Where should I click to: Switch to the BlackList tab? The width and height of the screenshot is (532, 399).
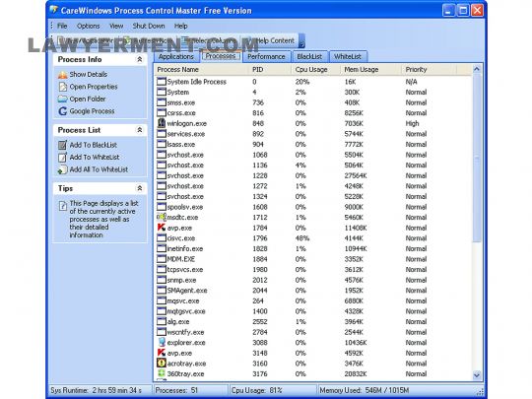click(309, 57)
